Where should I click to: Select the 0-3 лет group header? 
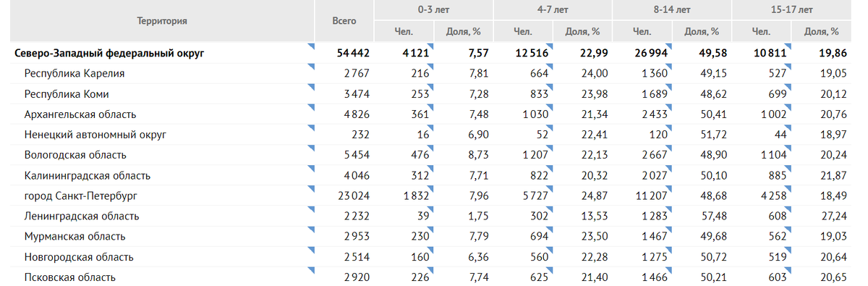[x=434, y=10]
